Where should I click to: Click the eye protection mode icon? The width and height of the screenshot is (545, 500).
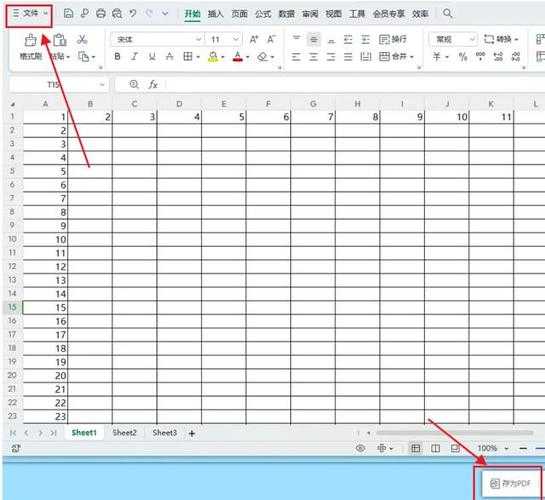[x=360, y=449]
